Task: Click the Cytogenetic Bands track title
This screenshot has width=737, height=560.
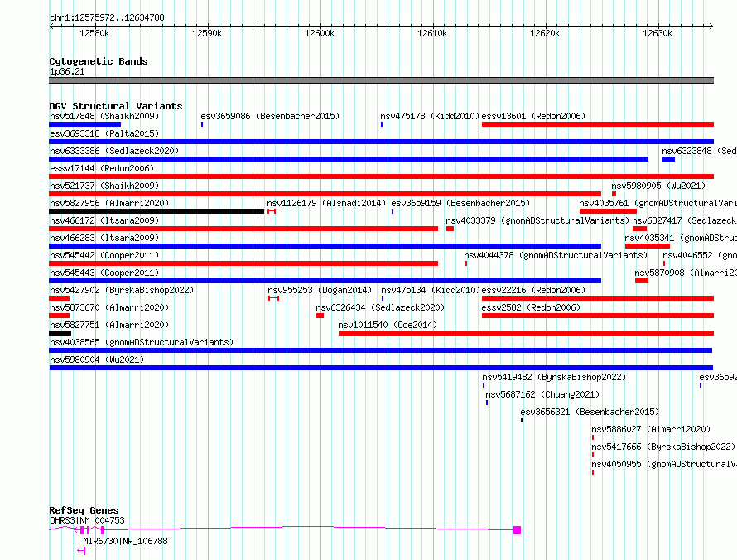Action: [x=99, y=61]
